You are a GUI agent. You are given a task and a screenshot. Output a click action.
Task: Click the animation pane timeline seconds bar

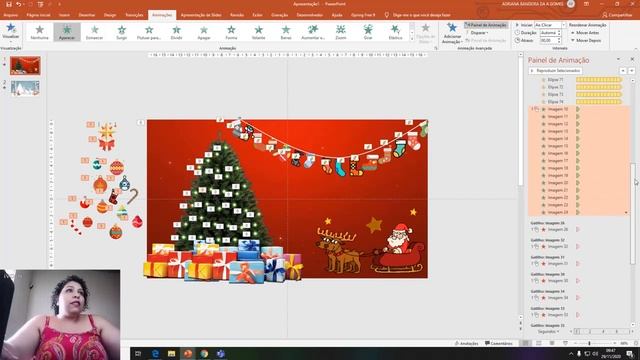(x=602, y=331)
